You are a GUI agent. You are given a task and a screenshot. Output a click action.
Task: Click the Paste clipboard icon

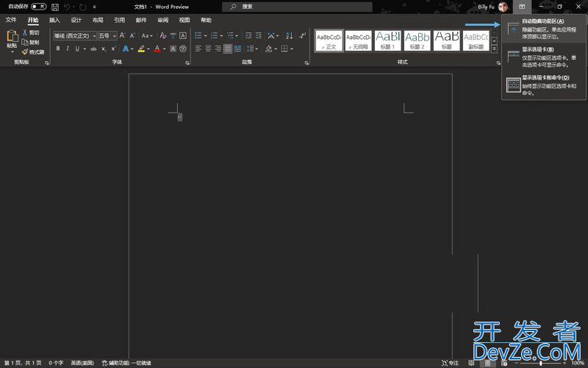12,36
